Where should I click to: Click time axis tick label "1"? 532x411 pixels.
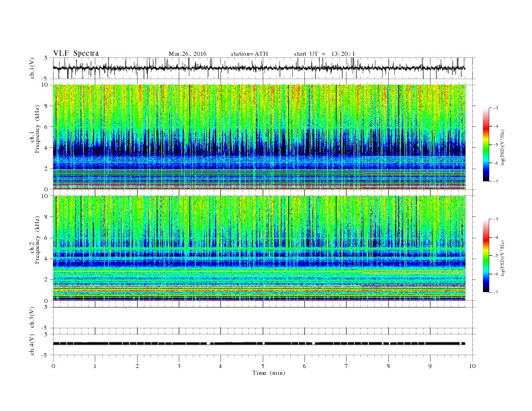(x=95, y=366)
